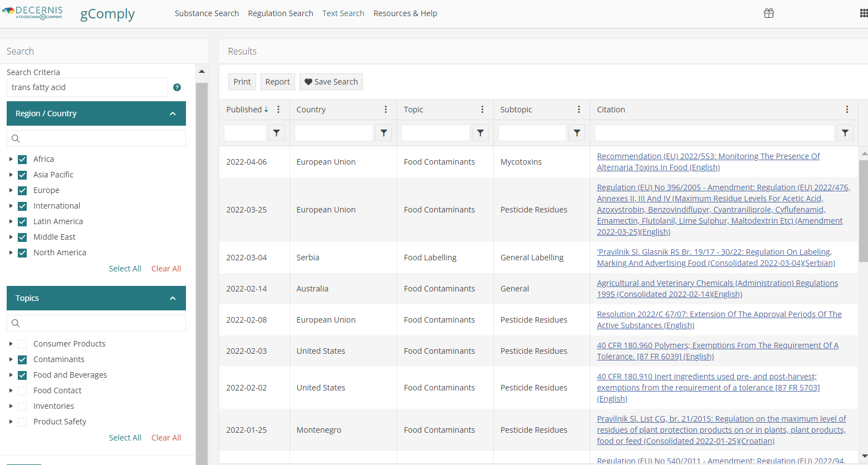The image size is (868, 465).
Task: Open Citation column options menu
Action: [x=847, y=110]
